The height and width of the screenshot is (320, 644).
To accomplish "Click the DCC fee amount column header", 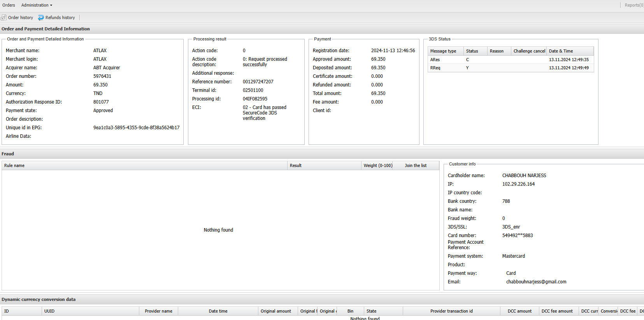I will click(x=557, y=311).
